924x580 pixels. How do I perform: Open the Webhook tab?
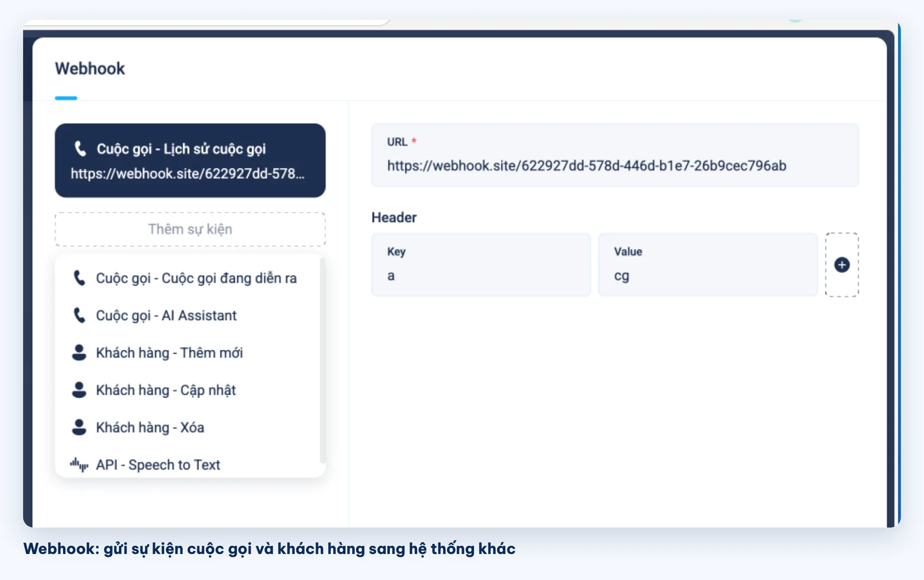pyautogui.click(x=90, y=69)
